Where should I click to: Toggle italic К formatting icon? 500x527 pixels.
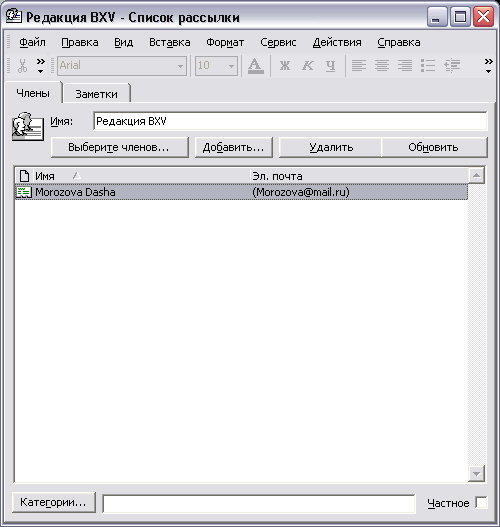click(x=307, y=66)
